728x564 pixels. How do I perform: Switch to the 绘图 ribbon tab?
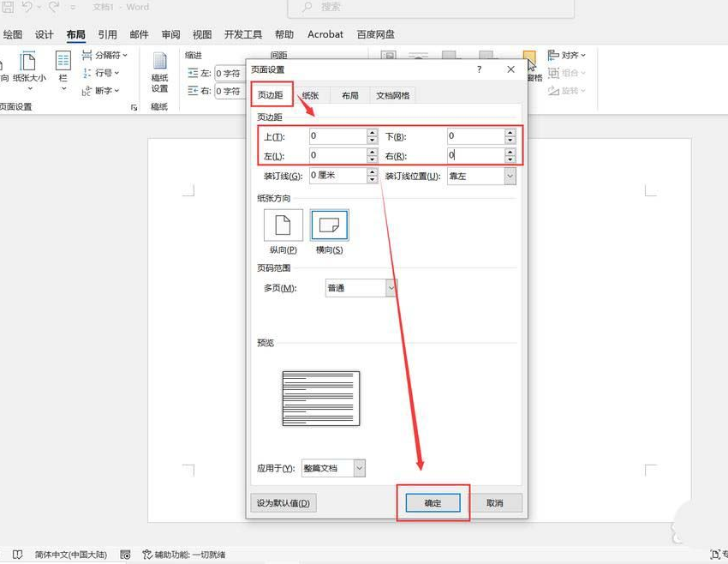pyautogui.click(x=13, y=34)
